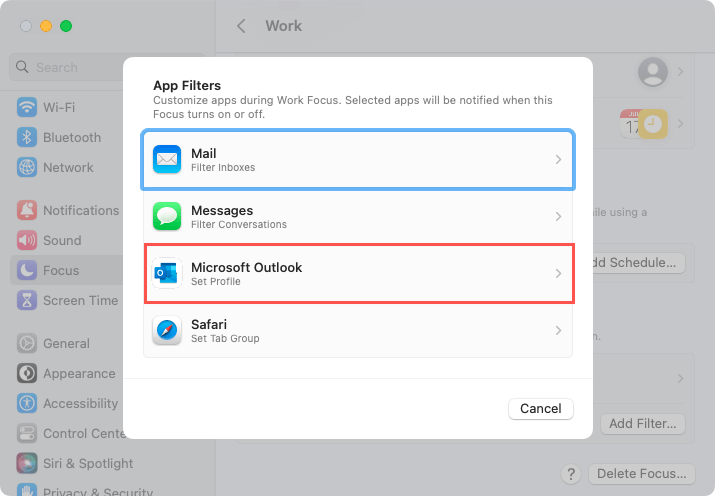Select Appearance icon in sidebar
The width and height of the screenshot is (715, 496).
click(27, 373)
